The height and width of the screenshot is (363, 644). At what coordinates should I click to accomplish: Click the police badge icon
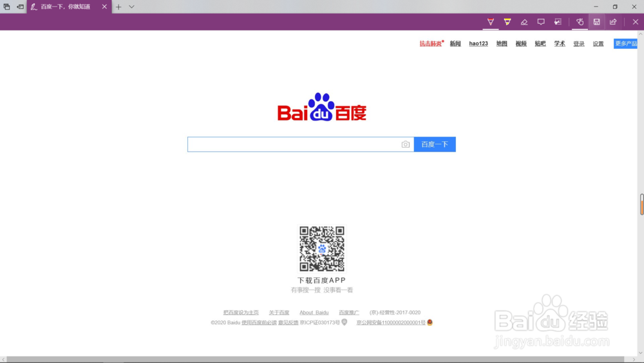430,322
